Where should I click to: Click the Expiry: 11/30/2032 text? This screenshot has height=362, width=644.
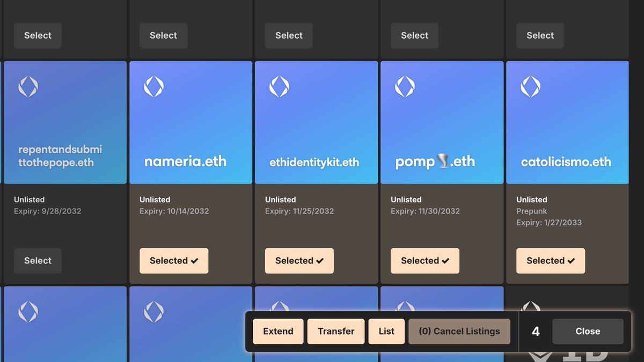click(x=425, y=211)
